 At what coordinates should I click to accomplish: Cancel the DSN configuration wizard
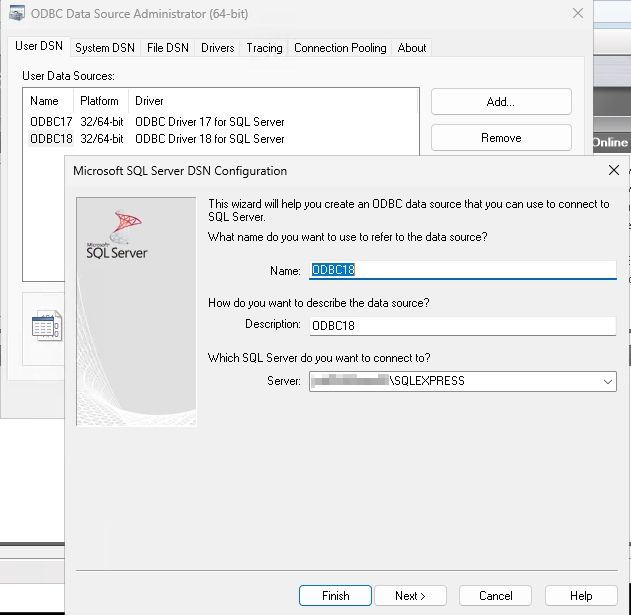click(x=495, y=595)
